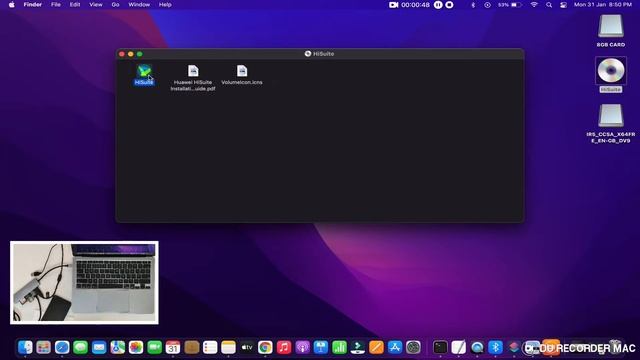Open Keynote from the Dock
This screenshot has height=360, width=640.
pyautogui.click(x=321, y=347)
